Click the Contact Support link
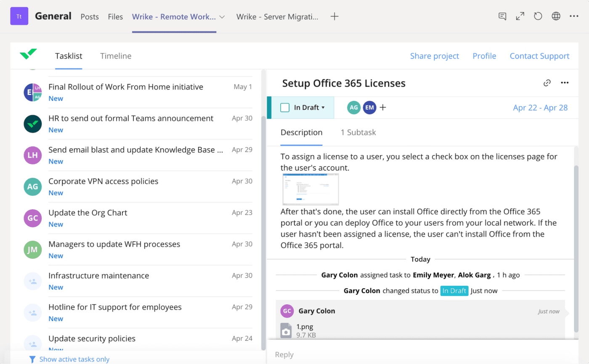Viewport: 589px width, 364px height. 539,56
